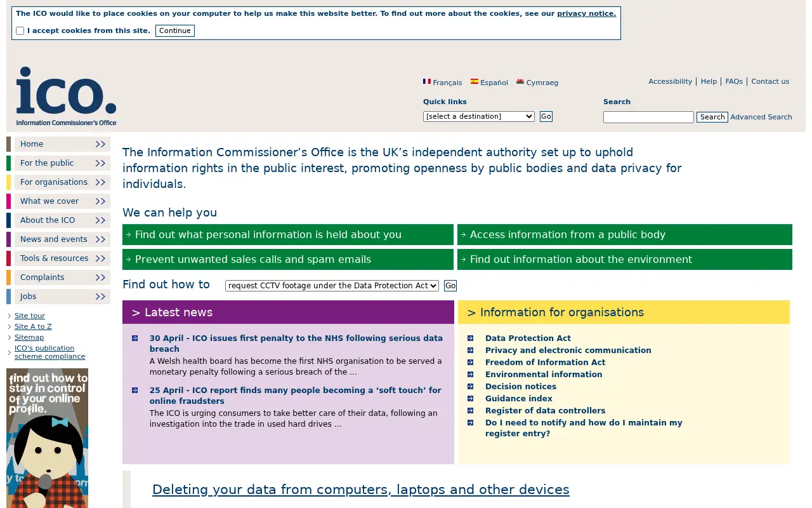Click the Search button
812x508 pixels.
[x=712, y=117]
